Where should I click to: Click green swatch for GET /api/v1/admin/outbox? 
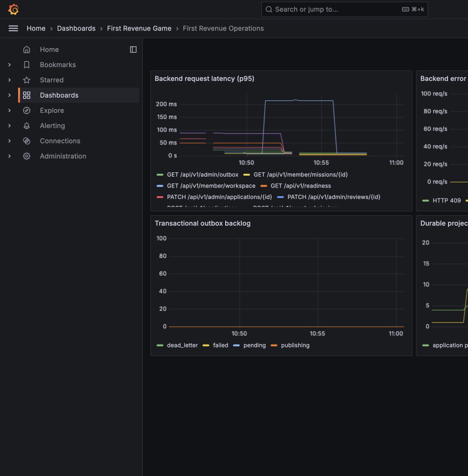pyautogui.click(x=160, y=175)
